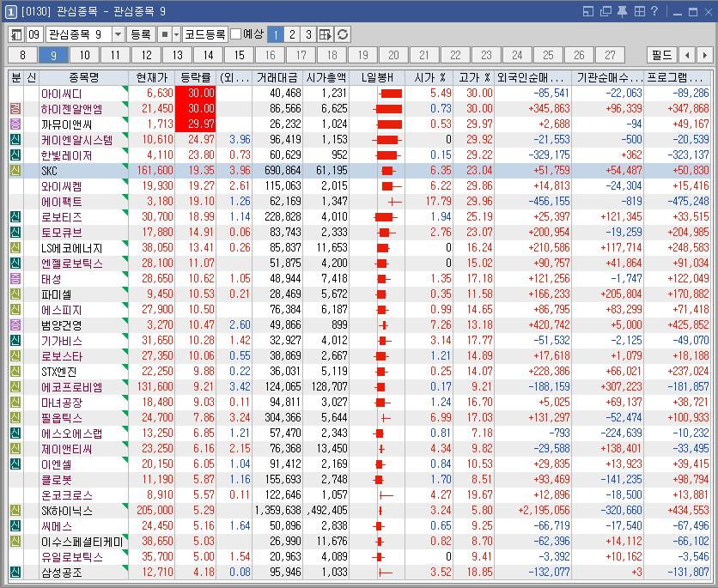The image size is (718, 588).
Task: Click the group list icon beside 09 field
Action: point(16,34)
